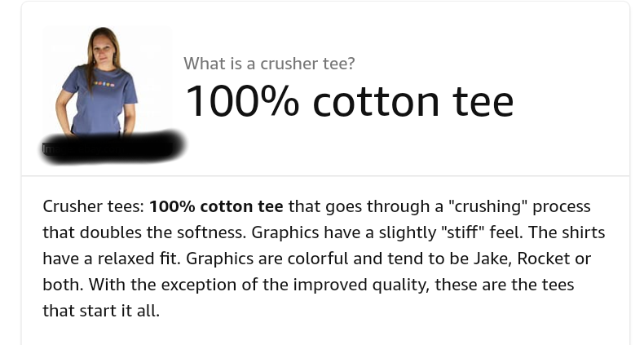Viewport: 644px width, 345px height.
Task: Click the "What is a crusher tee?" question
Action: [269, 63]
